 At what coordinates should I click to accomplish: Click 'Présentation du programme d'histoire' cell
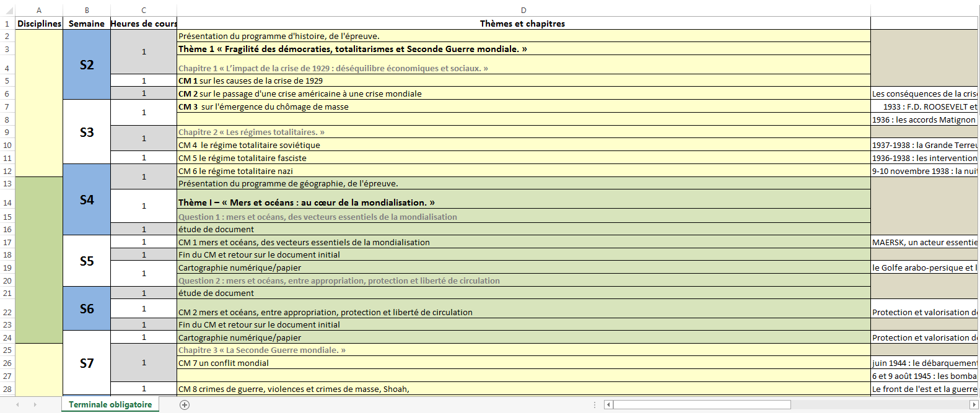(x=523, y=36)
